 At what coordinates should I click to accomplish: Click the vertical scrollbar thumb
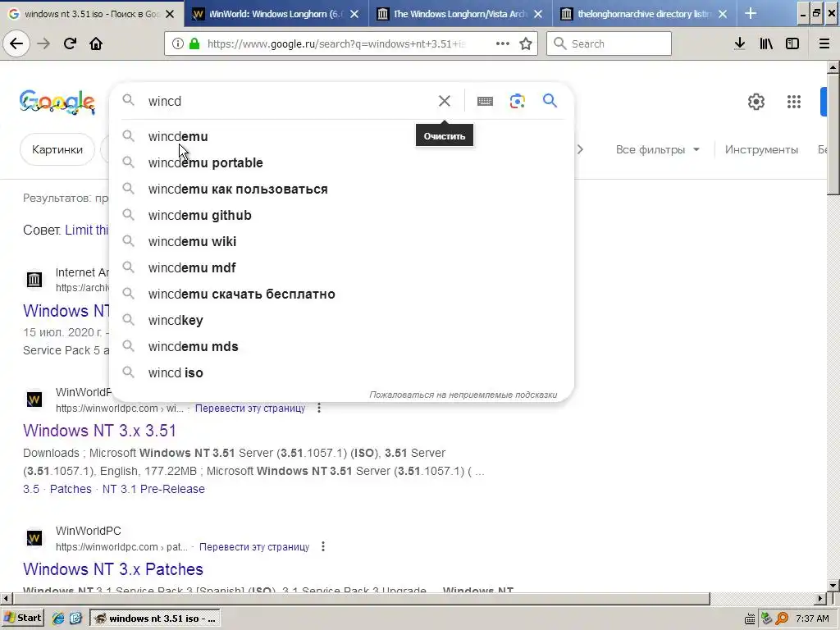833,134
